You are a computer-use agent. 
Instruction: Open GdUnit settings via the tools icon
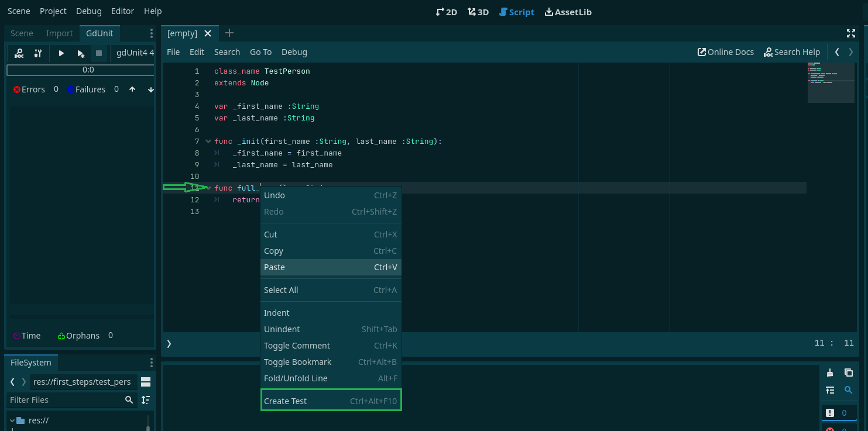point(37,53)
